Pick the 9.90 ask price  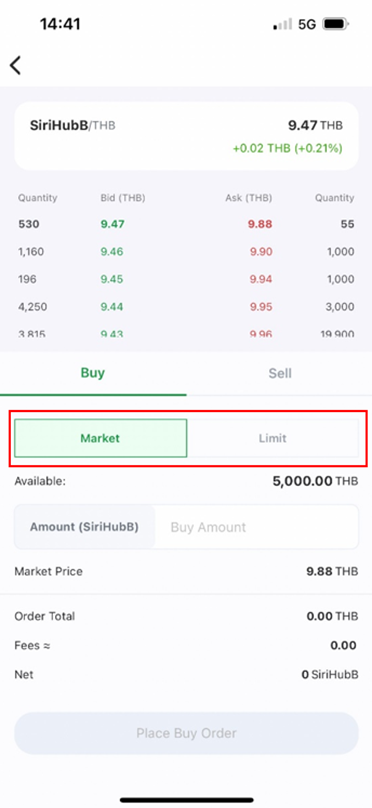261,252
